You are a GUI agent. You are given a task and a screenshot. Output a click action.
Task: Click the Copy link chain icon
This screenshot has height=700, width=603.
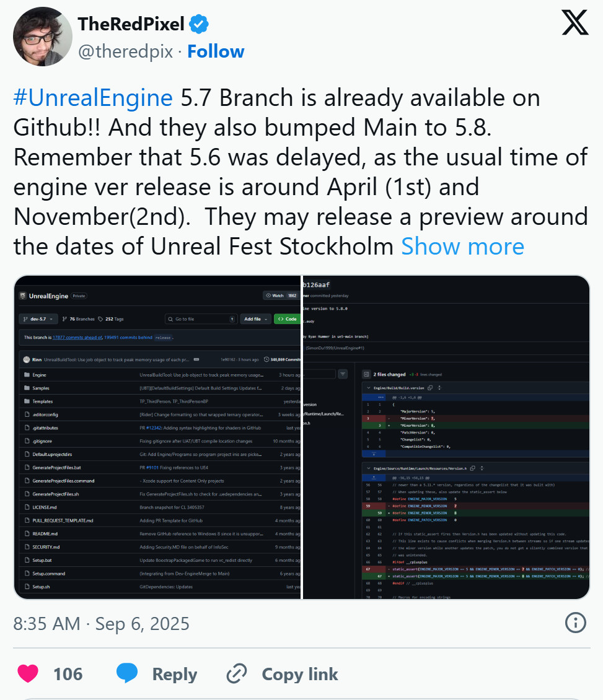(x=236, y=673)
